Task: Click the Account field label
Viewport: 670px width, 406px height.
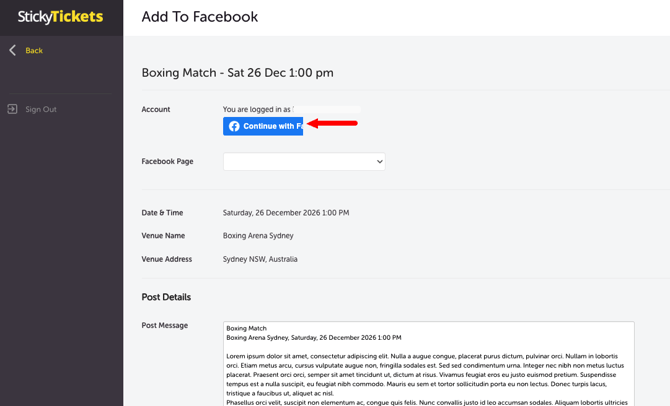Action: tap(156, 109)
